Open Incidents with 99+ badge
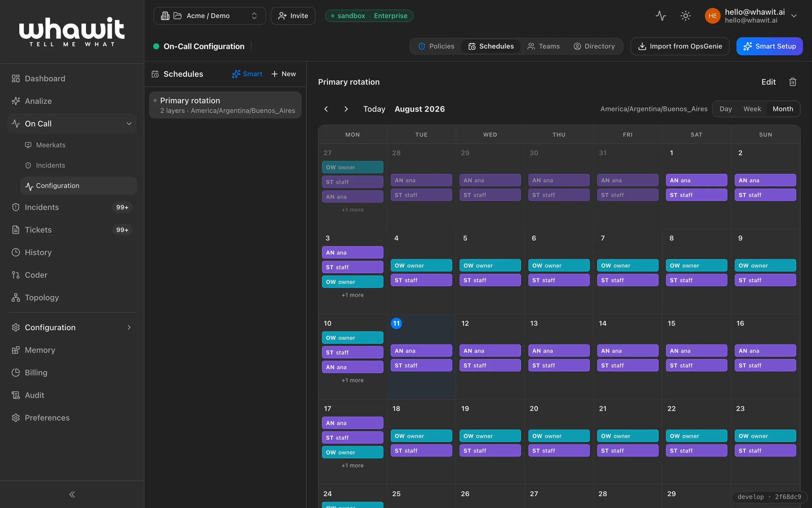 point(72,207)
